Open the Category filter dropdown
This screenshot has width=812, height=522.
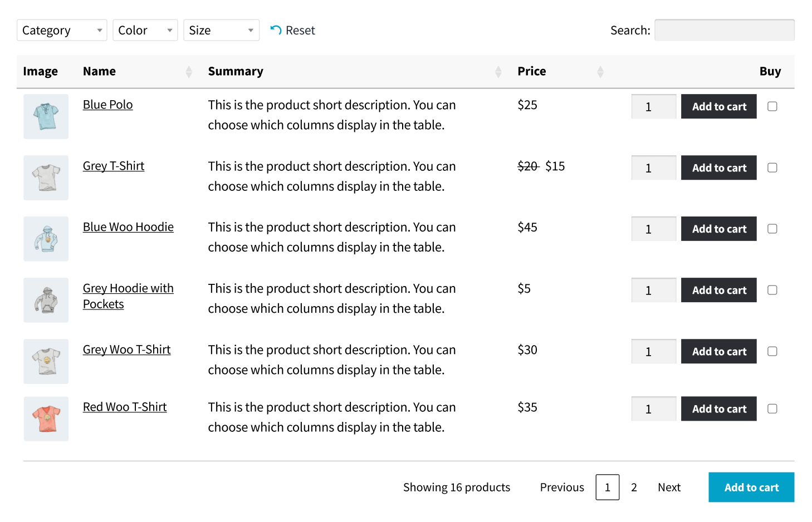pos(61,30)
